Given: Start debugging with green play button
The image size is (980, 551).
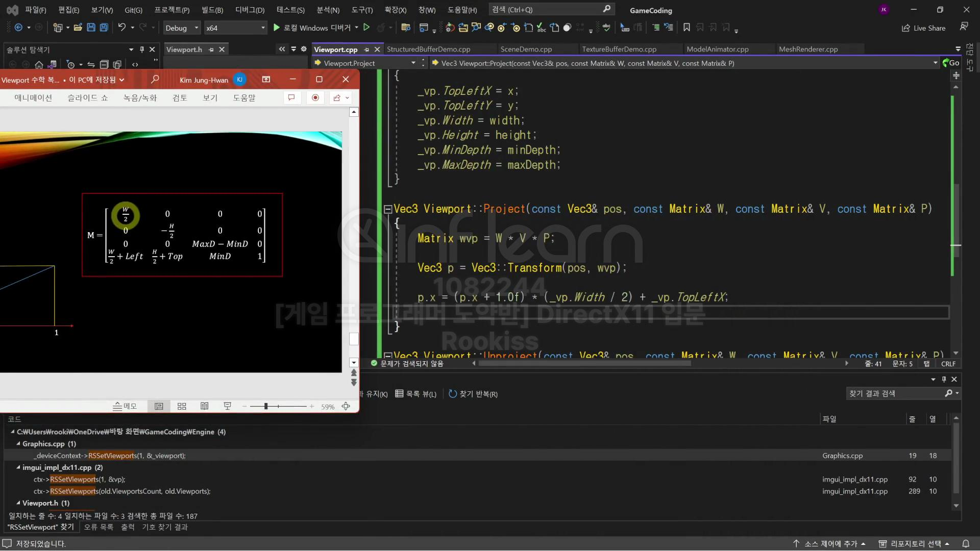Looking at the screenshot, I should coord(276,28).
